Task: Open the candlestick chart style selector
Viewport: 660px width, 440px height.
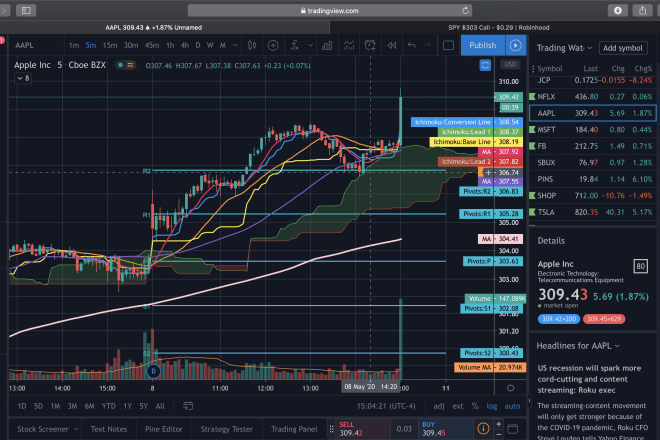Action: point(252,45)
